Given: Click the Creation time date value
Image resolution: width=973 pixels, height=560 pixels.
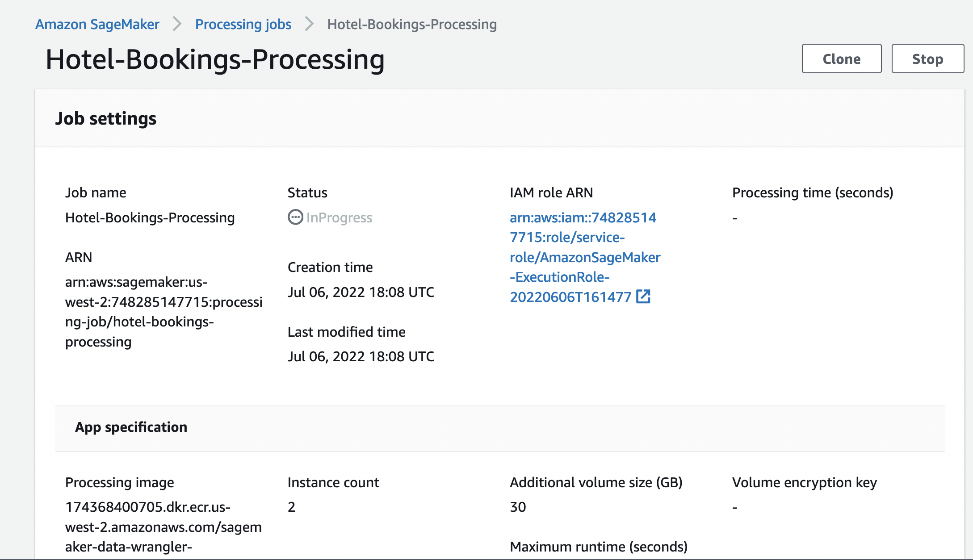Looking at the screenshot, I should [361, 292].
